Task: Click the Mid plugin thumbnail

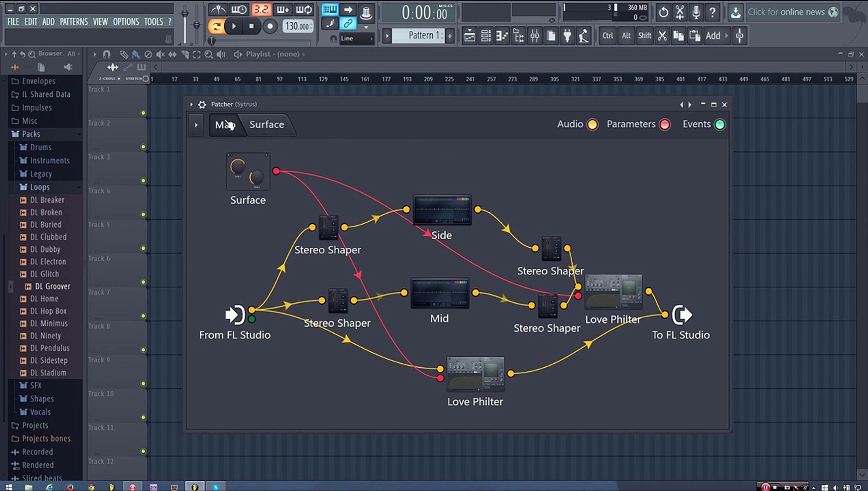Action: pyautogui.click(x=440, y=293)
